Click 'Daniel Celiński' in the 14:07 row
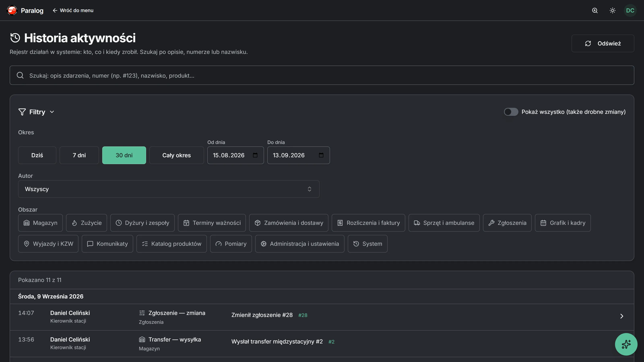 70,313
